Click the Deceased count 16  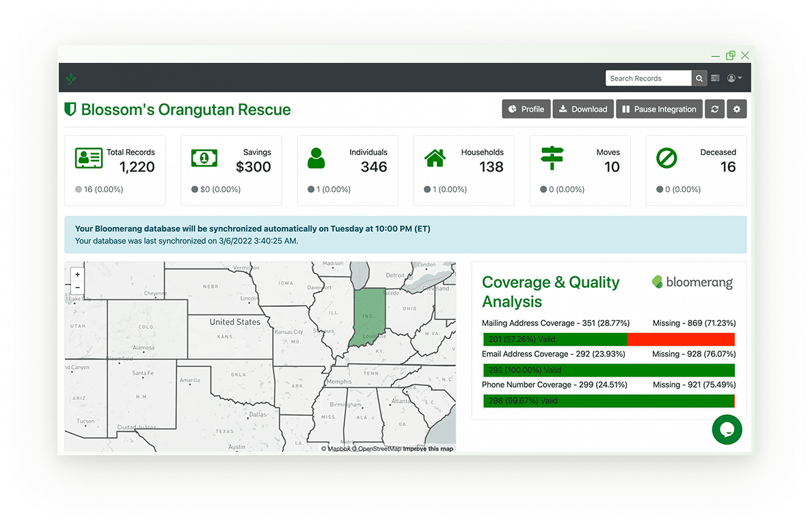[728, 167]
